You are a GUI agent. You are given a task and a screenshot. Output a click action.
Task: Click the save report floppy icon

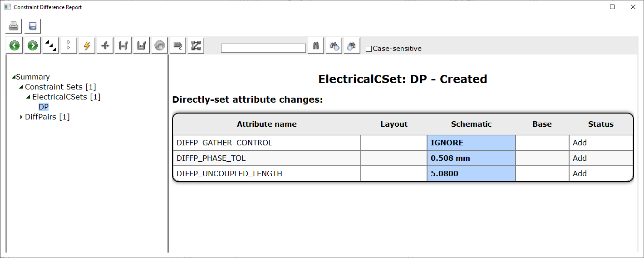pos(33,26)
